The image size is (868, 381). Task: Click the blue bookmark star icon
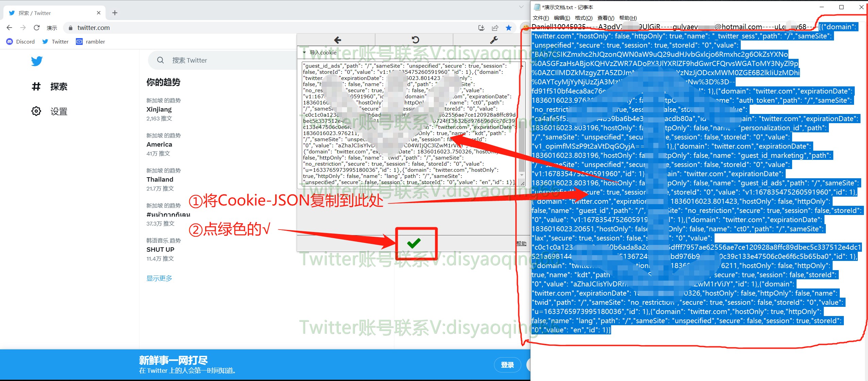pyautogui.click(x=509, y=28)
